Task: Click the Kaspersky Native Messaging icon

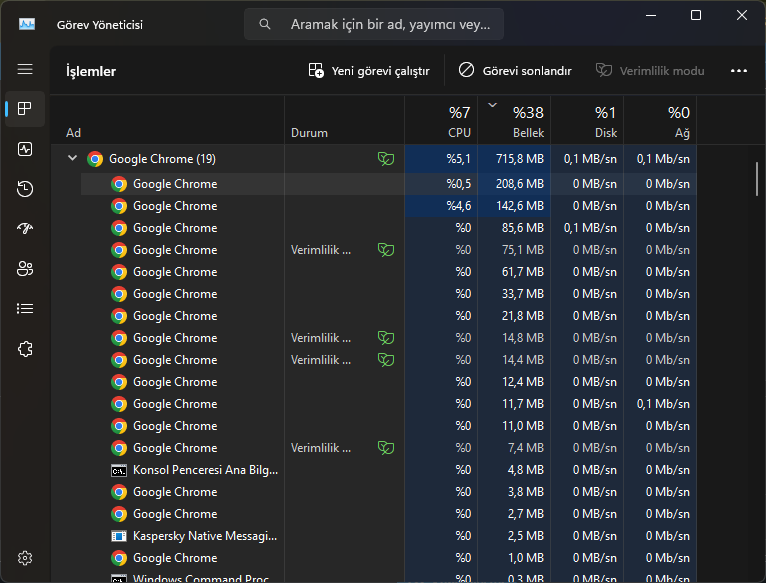Action: pos(119,536)
